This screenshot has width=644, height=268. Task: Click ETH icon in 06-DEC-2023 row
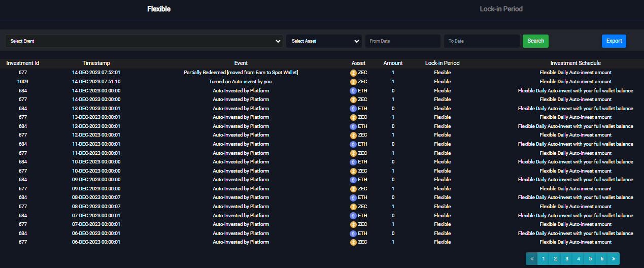tap(353, 233)
